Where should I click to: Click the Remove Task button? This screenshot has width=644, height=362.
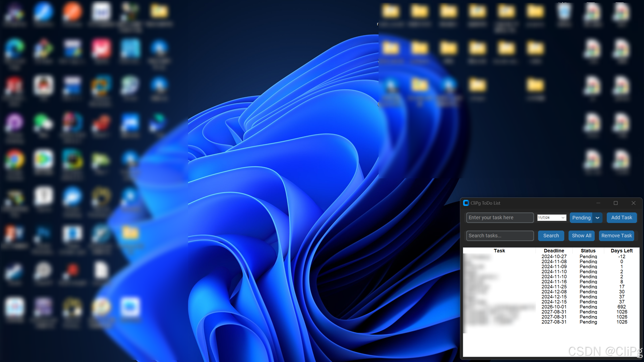[616, 236]
